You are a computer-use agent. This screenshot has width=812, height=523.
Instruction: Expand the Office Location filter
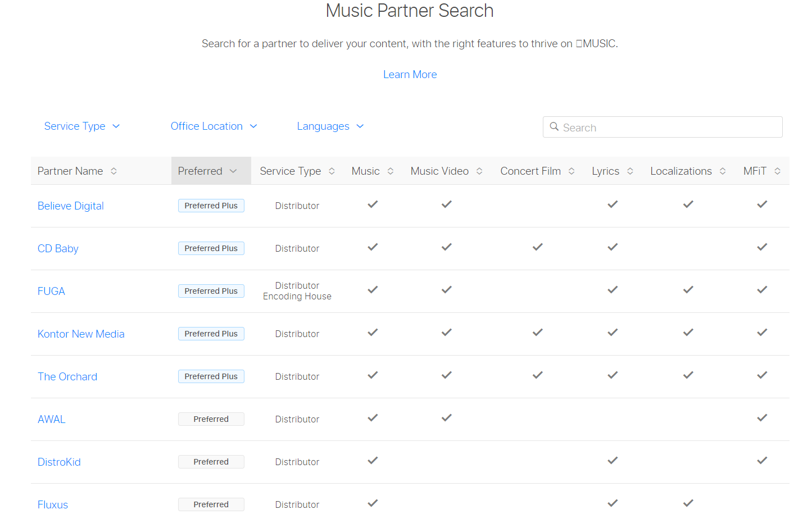(x=214, y=126)
